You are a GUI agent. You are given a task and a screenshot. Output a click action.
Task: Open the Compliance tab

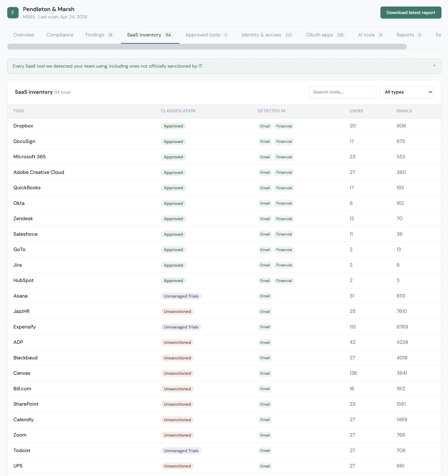[x=60, y=35]
